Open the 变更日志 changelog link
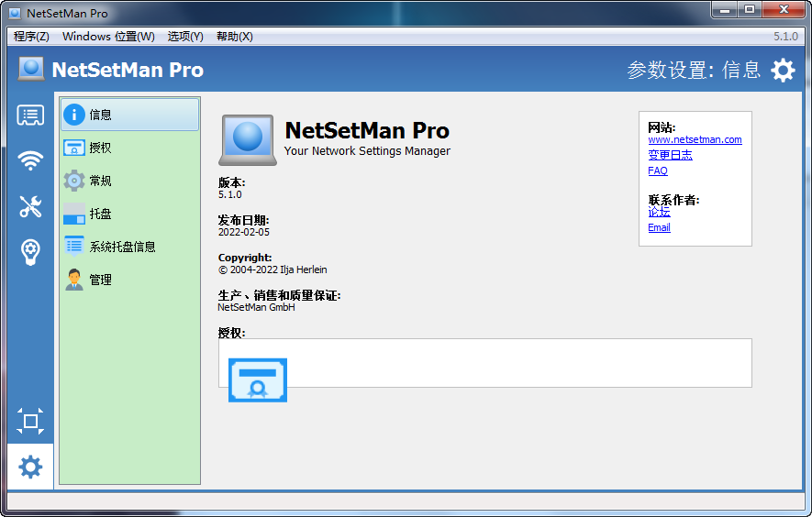812x517 pixels. (670, 155)
